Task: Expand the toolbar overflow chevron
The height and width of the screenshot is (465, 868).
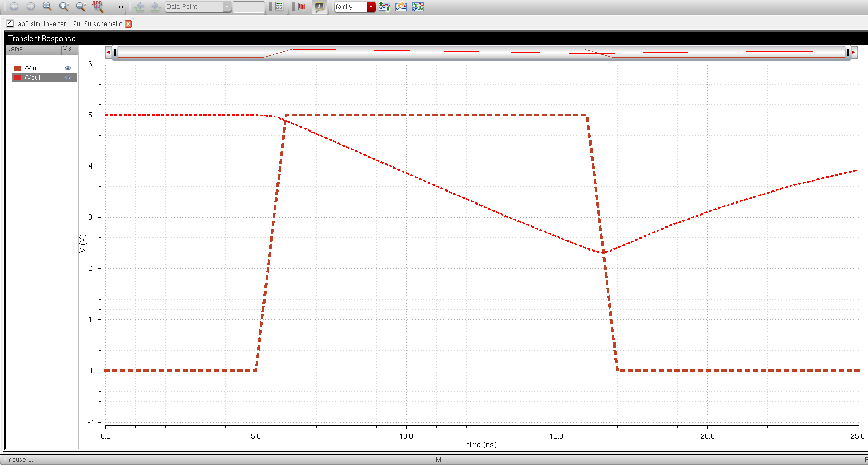Action: [120, 7]
